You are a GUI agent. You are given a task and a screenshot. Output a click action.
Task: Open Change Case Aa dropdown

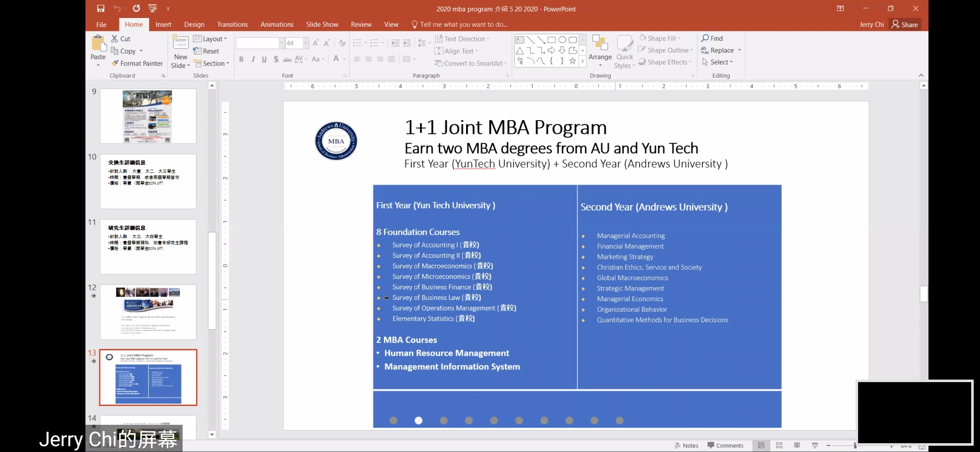[x=318, y=59]
